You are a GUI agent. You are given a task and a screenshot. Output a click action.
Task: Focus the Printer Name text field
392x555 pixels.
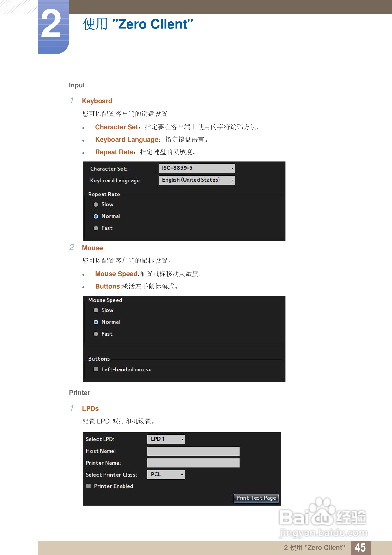[x=193, y=463]
